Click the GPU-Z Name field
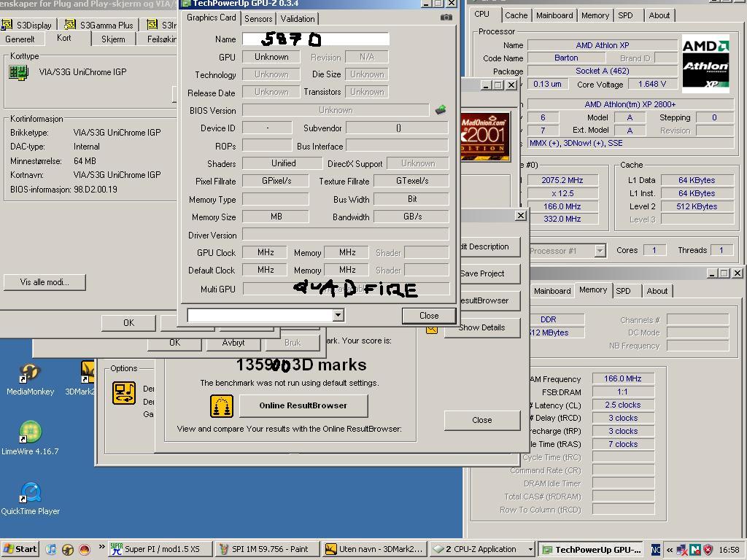The width and height of the screenshot is (747, 560). click(x=316, y=39)
